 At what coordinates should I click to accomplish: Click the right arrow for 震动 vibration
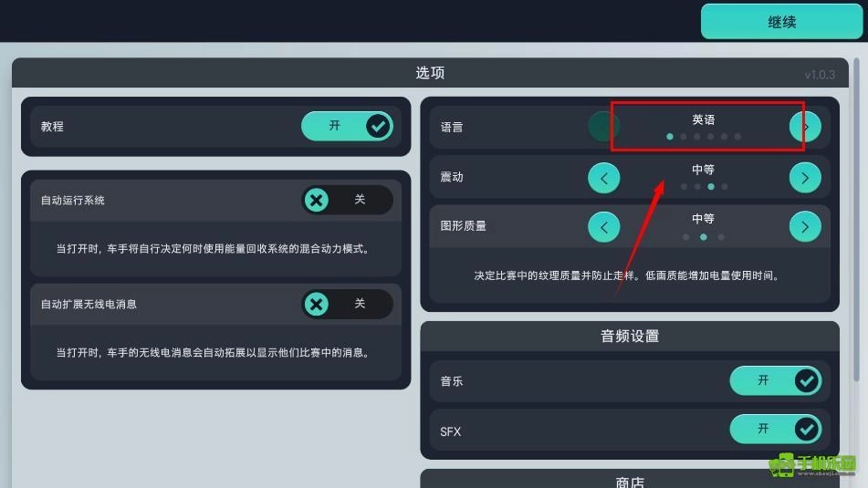[805, 178]
